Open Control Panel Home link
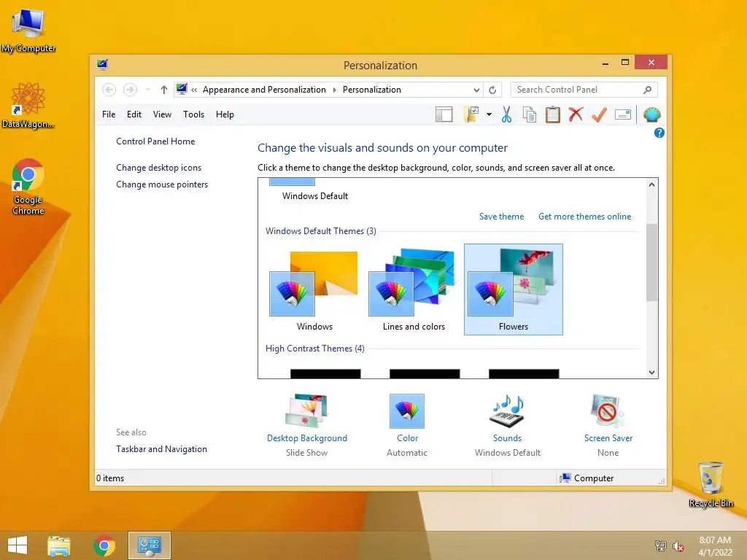 point(155,141)
